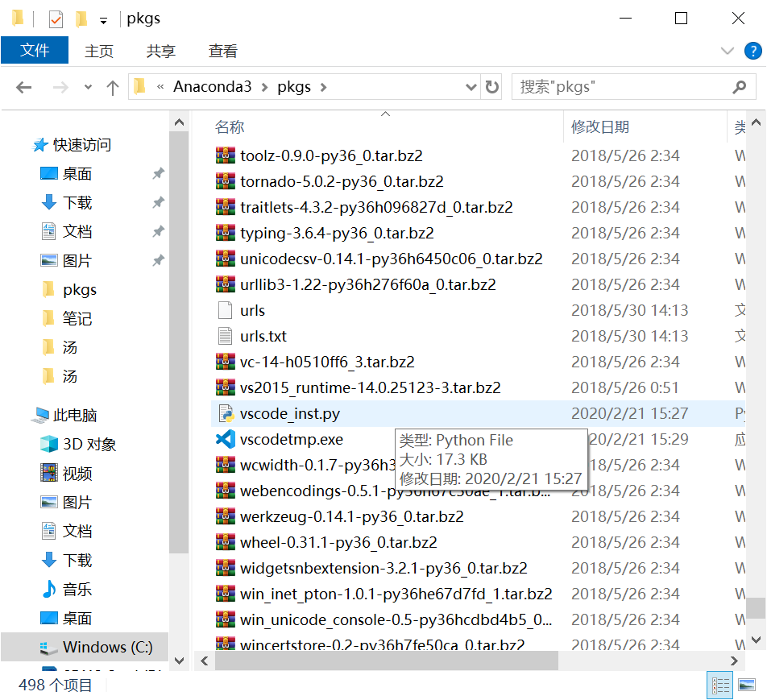Go back with the left arrow
767x700 pixels.
coord(23,88)
